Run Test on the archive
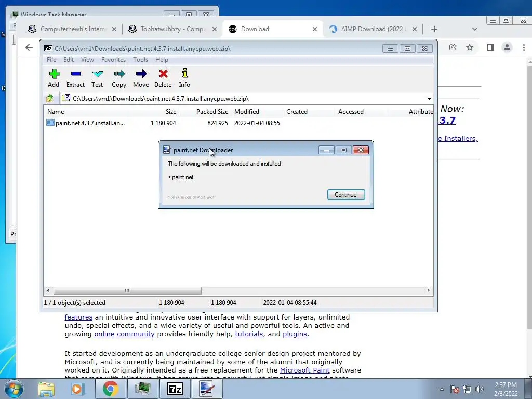Image resolution: width=532 pixels, height=399 pixels. (97, 78)
